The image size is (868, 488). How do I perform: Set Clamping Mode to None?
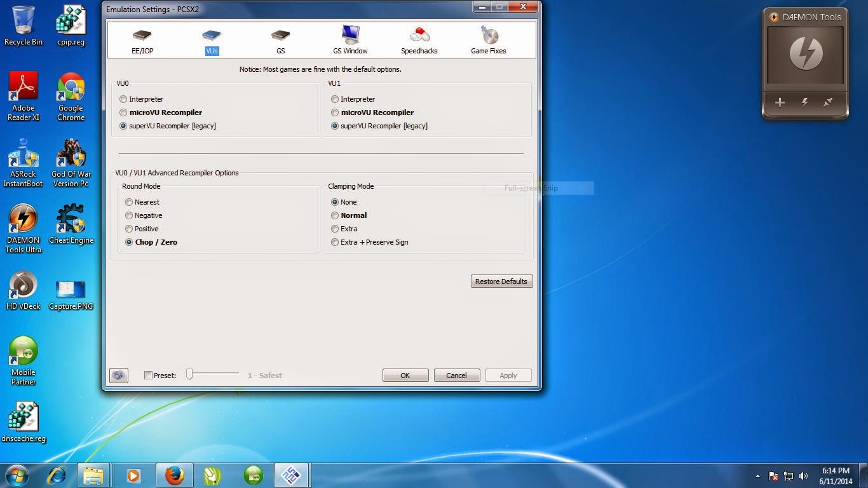click(x=344, y=202)
